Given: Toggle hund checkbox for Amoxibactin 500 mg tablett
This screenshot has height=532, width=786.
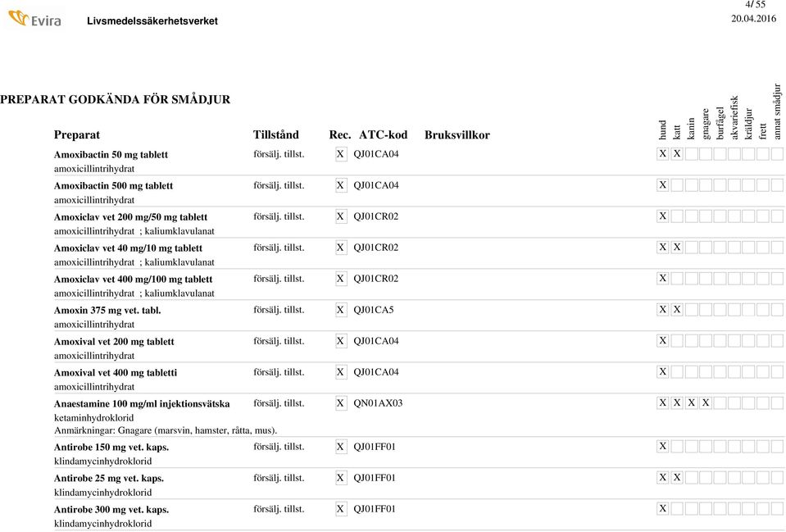Looking at the screenshot, I should 663,184.
